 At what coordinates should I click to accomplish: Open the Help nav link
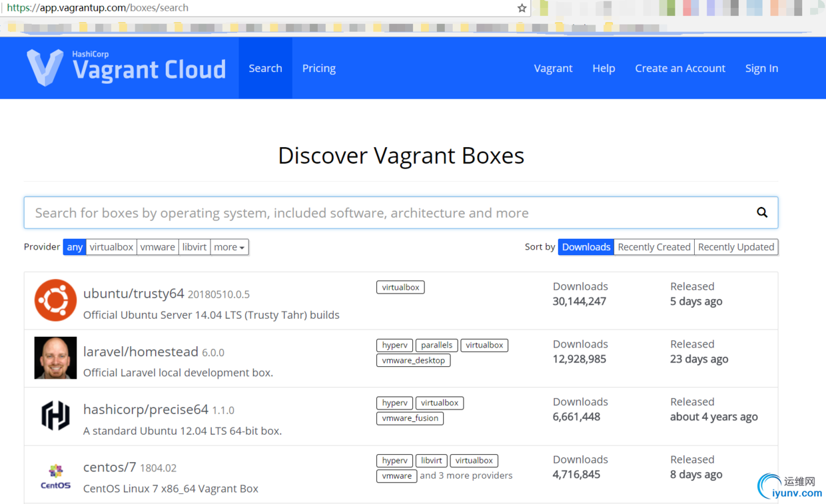click(x=604, y=68)
